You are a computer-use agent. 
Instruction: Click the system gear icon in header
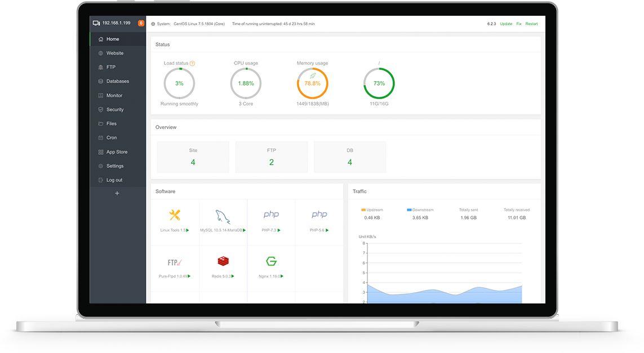pos(153,24)
